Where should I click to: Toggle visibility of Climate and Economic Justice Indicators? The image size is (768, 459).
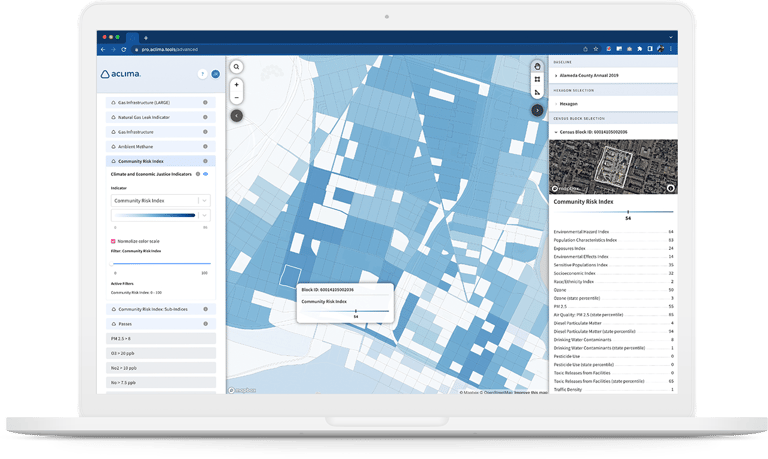pos(205,174)
